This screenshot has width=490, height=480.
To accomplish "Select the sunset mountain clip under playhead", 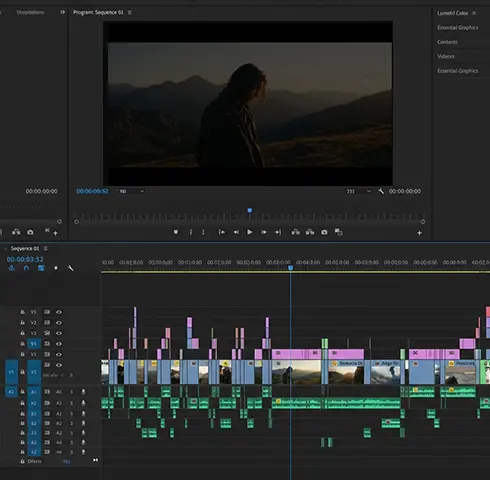I will (296, 372).
